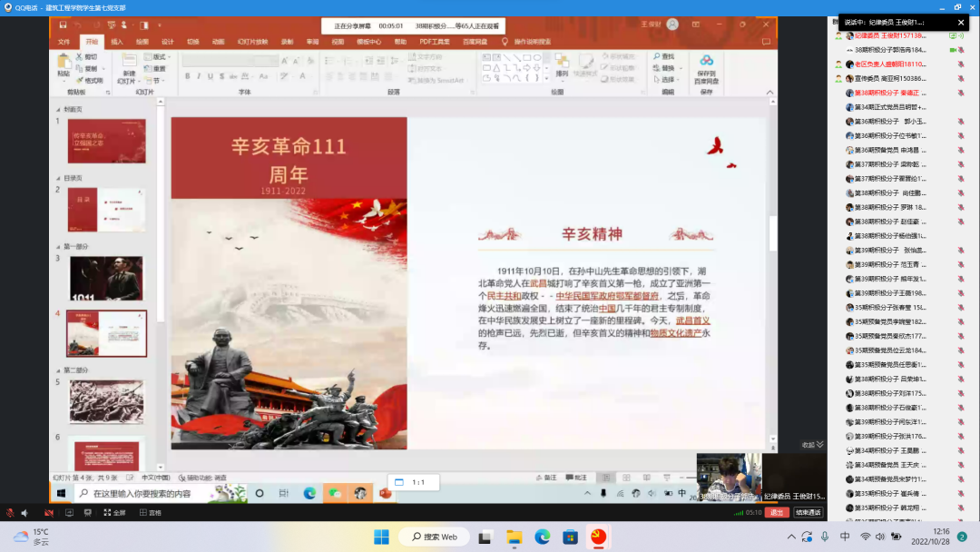The width and height of the screenshot is (980, 552).
Task: Toggle Bold formatting in font group
Action: point(187,76)
